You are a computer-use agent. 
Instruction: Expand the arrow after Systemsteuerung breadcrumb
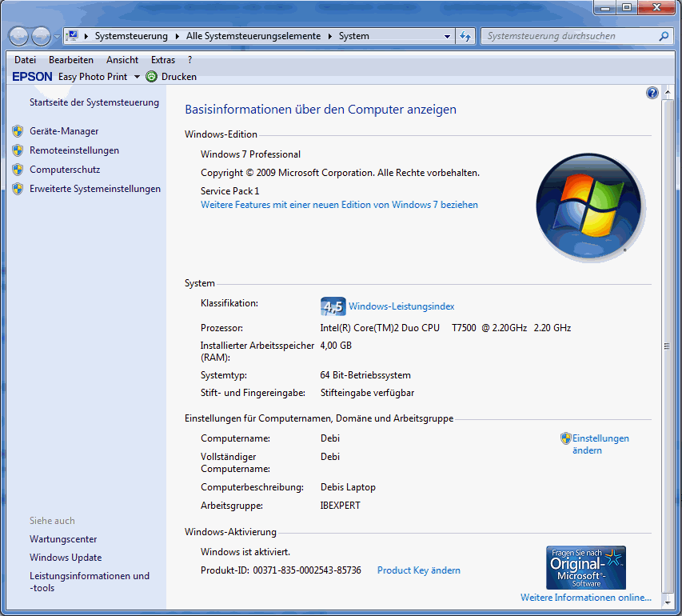point(177,36)
